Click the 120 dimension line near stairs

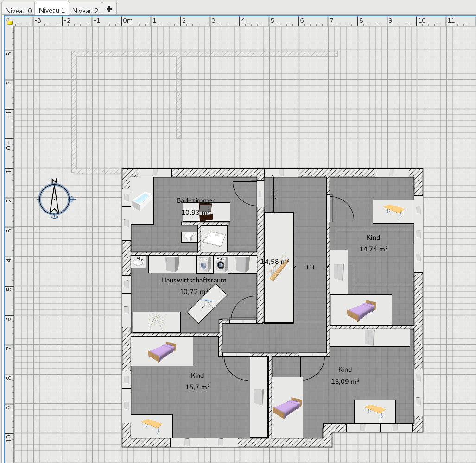(273, 194)
